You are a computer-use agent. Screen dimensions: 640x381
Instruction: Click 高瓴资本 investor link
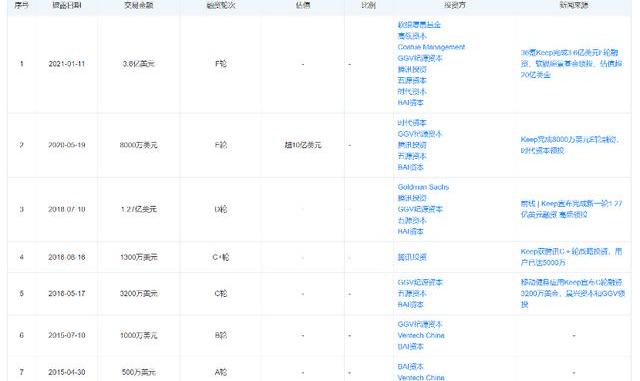pyautogui.click(x=412, y=36)
